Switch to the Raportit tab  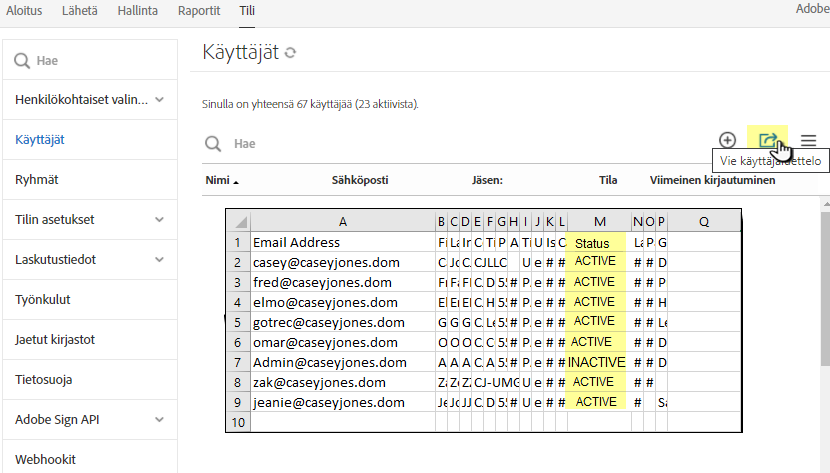pos(198,10)
